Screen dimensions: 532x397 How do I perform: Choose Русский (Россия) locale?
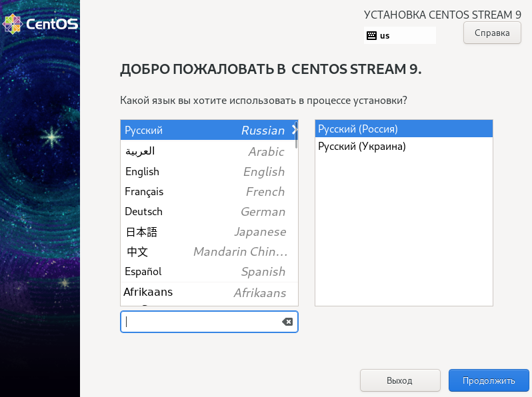pyautogui.click(x=404, y=129)
